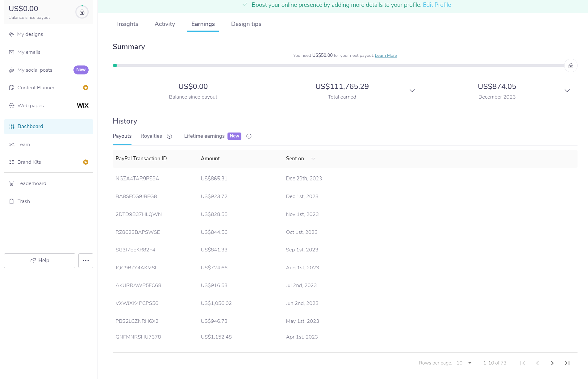Click the payout lock icon in sidebar balance
Viewport: 588px width, 379px height.
(x=82, y=12)
